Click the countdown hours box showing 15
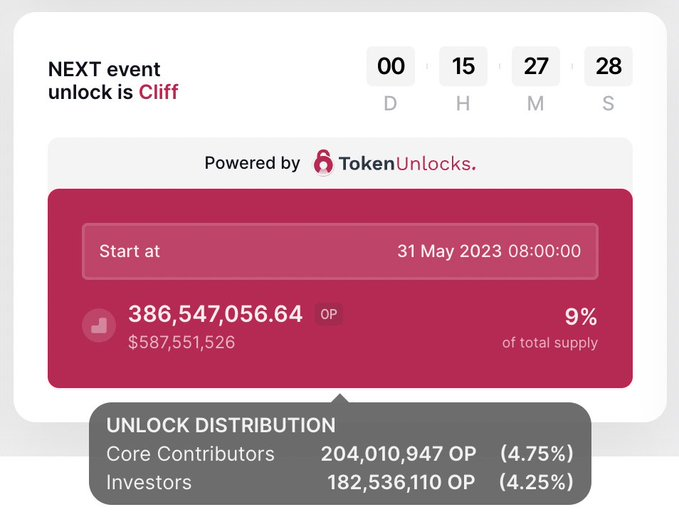679x517 pixels. click(x=463, y=66)
